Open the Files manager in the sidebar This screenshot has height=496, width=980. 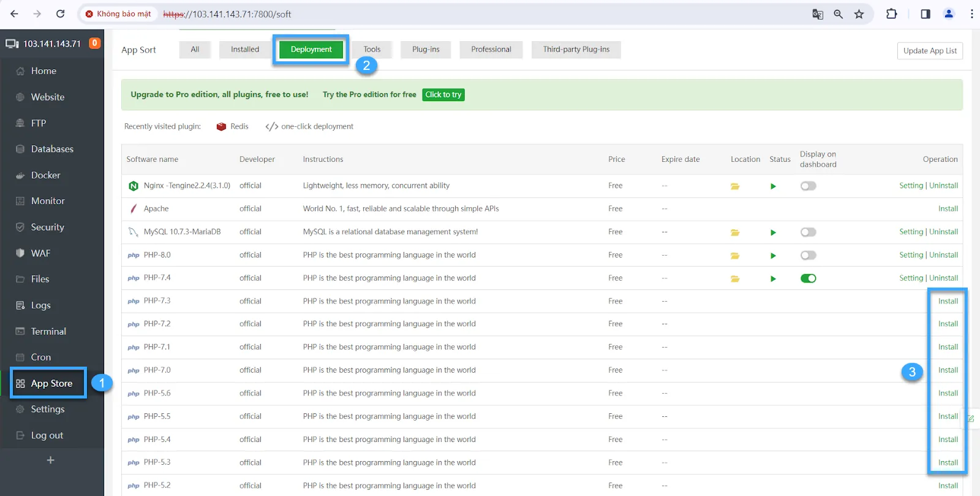[40, 279]
